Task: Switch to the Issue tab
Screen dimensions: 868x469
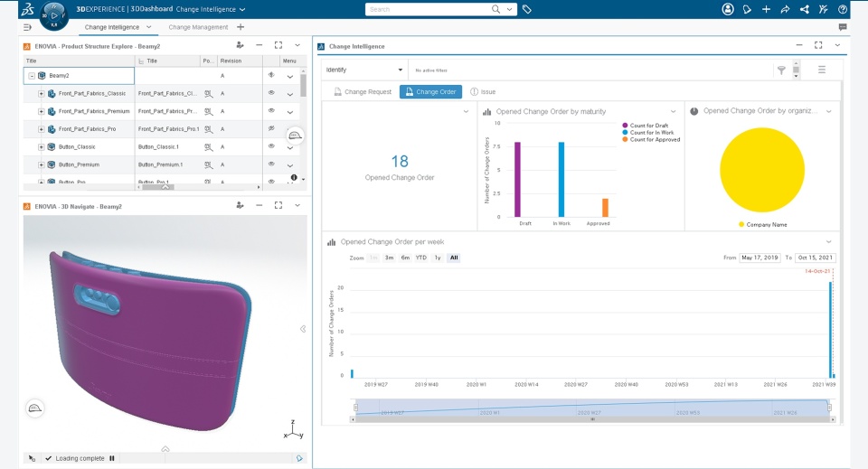Action: [x=483, y=92]
